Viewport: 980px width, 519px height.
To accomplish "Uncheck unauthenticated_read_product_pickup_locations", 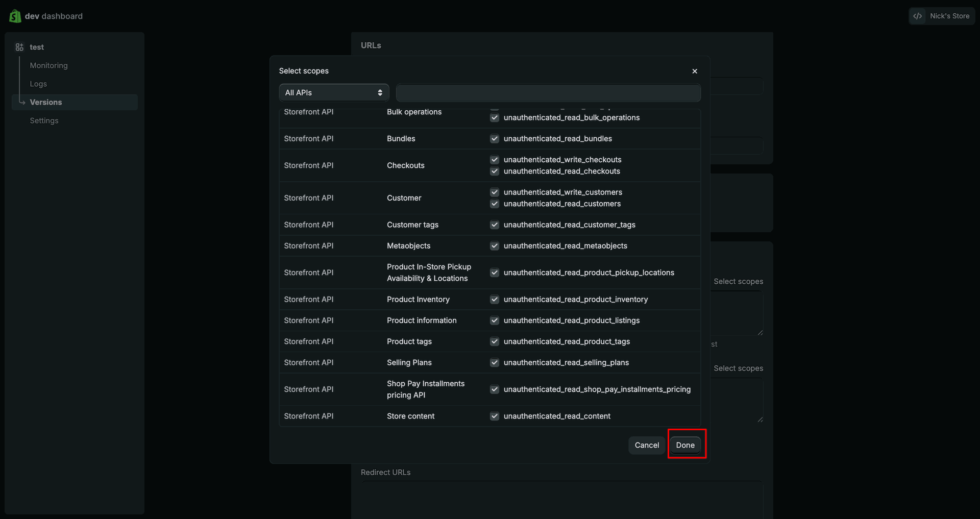I will click(x=495, y=273).
